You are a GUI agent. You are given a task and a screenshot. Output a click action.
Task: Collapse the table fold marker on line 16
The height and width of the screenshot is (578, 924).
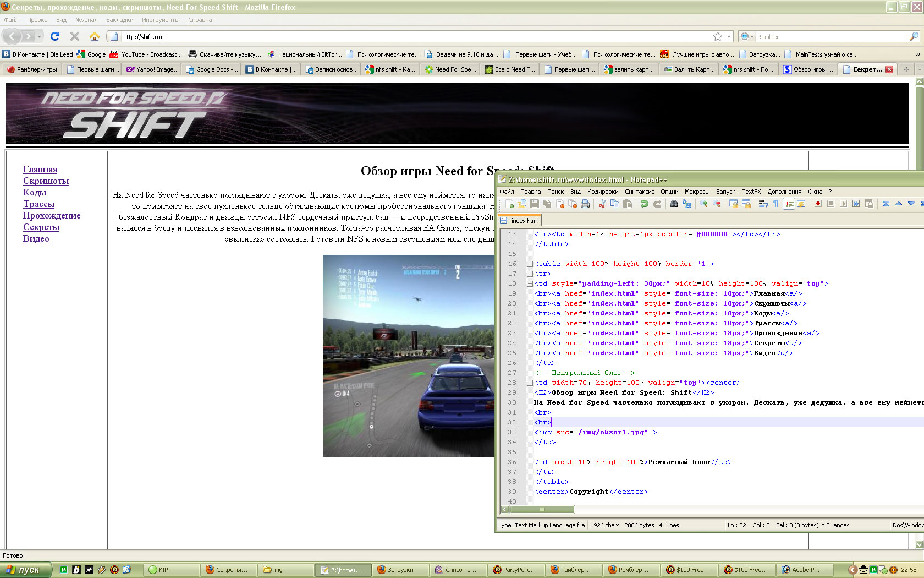click(530, 264)
